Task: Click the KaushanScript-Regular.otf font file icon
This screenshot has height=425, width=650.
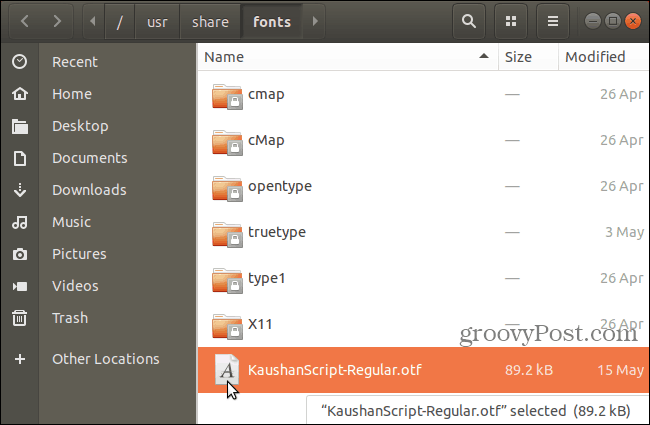Action: [227, 369]
